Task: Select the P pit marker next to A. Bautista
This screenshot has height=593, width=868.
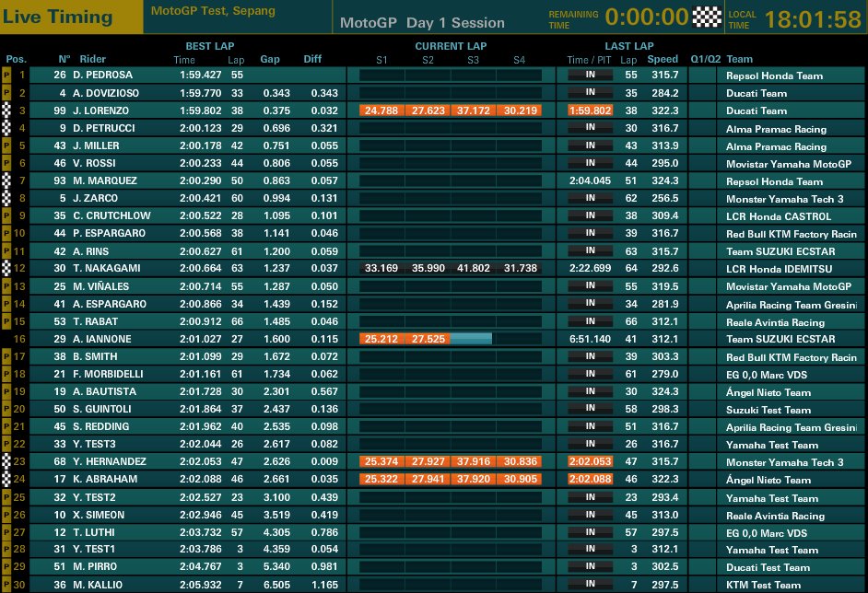Action: [x=6, y=391]
